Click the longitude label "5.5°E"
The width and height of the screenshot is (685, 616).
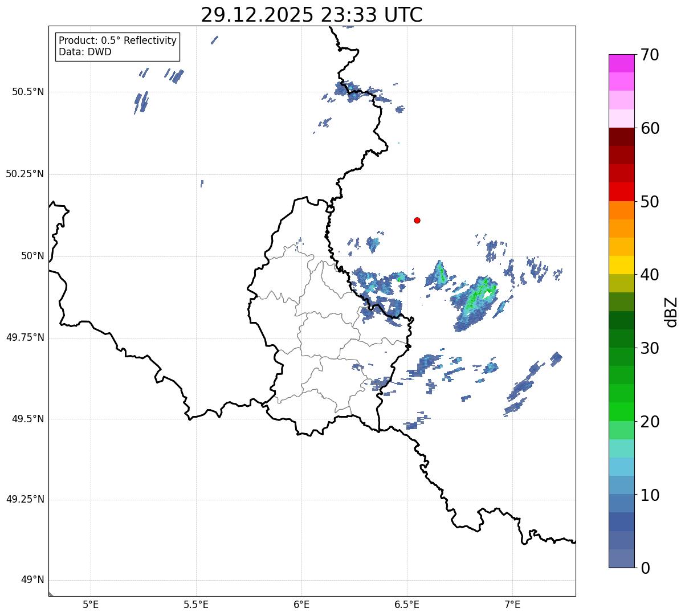[196, 605]
